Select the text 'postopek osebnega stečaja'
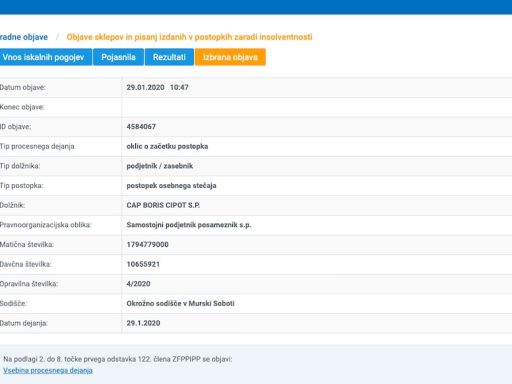 171,186
